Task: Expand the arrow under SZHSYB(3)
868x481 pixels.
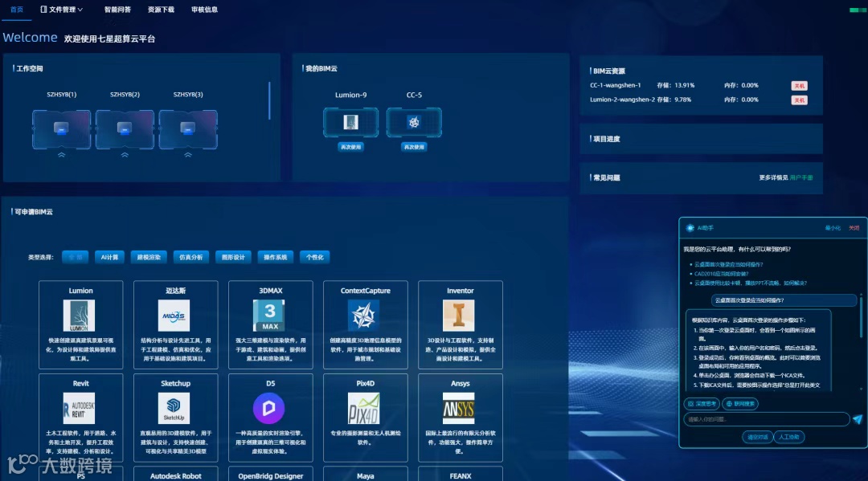Action: pyautogui.click(x=188, y=155)
